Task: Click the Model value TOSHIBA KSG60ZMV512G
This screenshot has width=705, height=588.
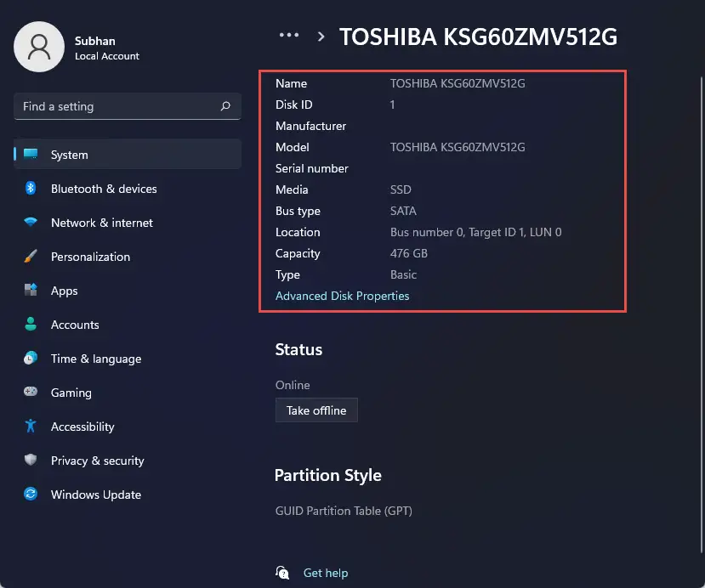Action: pyautogui.click(x=458, y=147)
